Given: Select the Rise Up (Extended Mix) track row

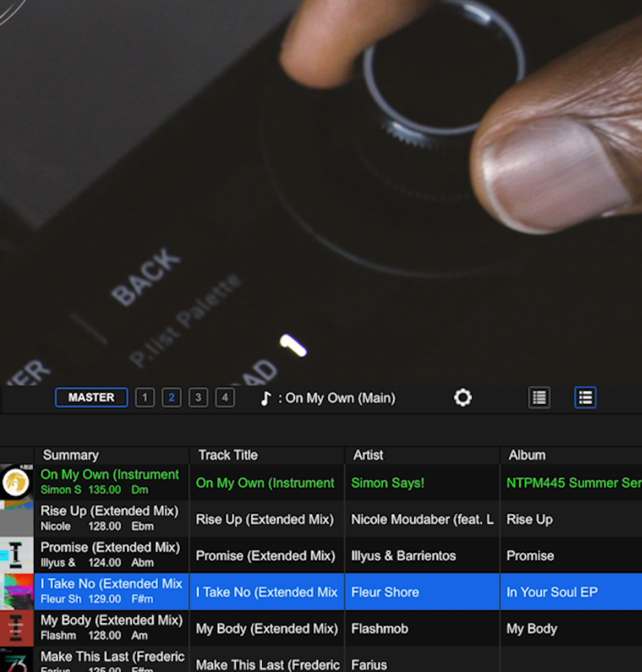Looking at the screenshot, I should tap(265, 519).
